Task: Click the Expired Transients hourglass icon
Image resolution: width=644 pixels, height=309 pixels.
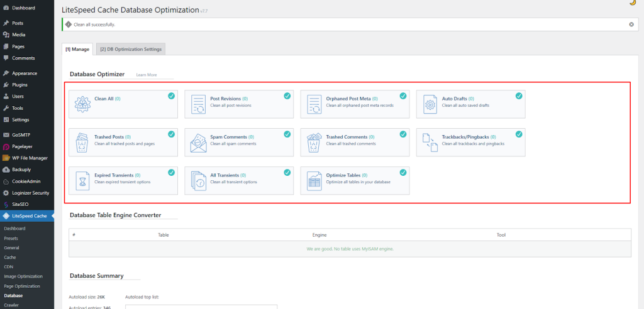Action: pos(83,181)
